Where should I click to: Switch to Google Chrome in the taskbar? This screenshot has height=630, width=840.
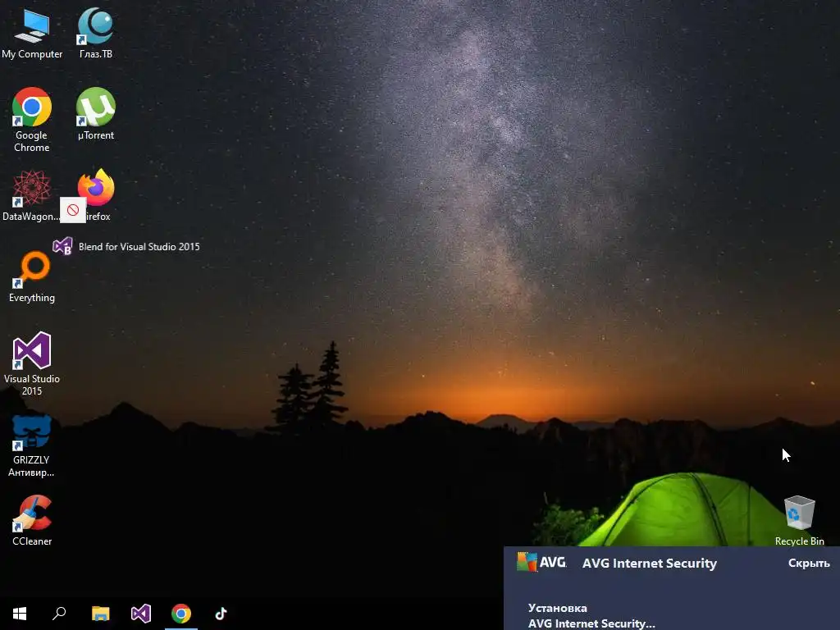click(181, 614)
